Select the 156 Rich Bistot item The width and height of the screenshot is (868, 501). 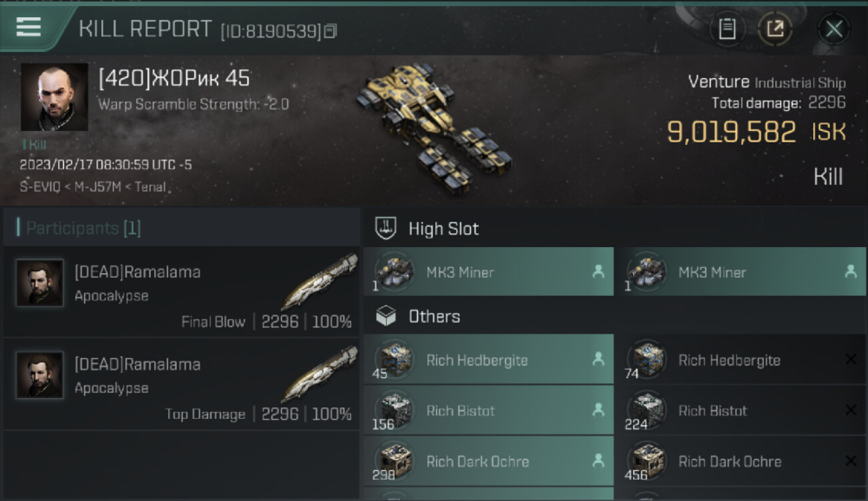(x=488, y=411)
